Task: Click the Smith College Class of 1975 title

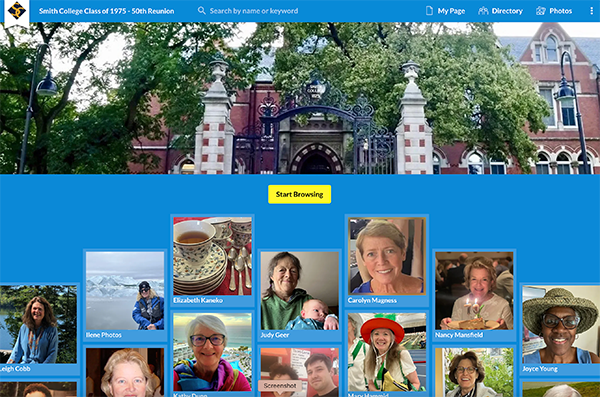Action: (x=106, y=11)
